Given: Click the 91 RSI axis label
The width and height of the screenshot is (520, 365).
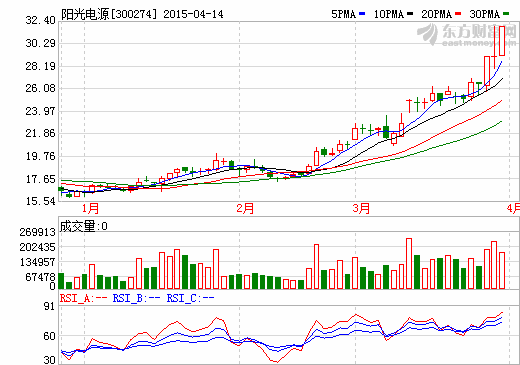Looking at the screenshot, I should (49, 306).
